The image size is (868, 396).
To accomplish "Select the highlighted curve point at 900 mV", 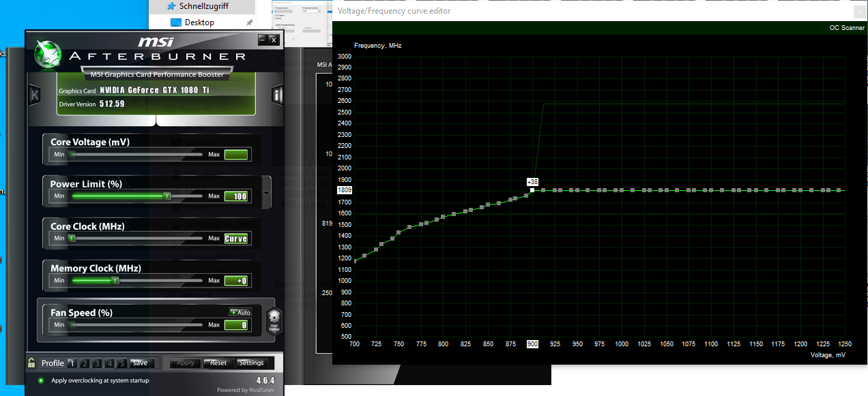I will [x=533, y=190].
